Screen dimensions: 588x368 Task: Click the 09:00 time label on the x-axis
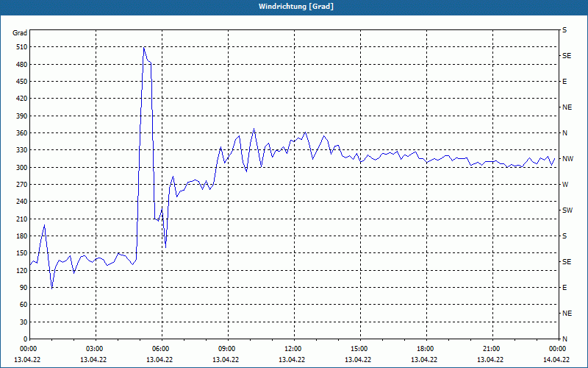(x=227, y=348)
